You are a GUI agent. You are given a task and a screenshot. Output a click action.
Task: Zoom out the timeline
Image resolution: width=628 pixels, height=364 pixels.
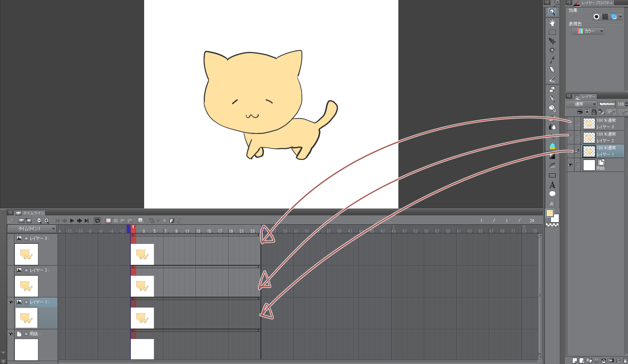tap(39, 221)
